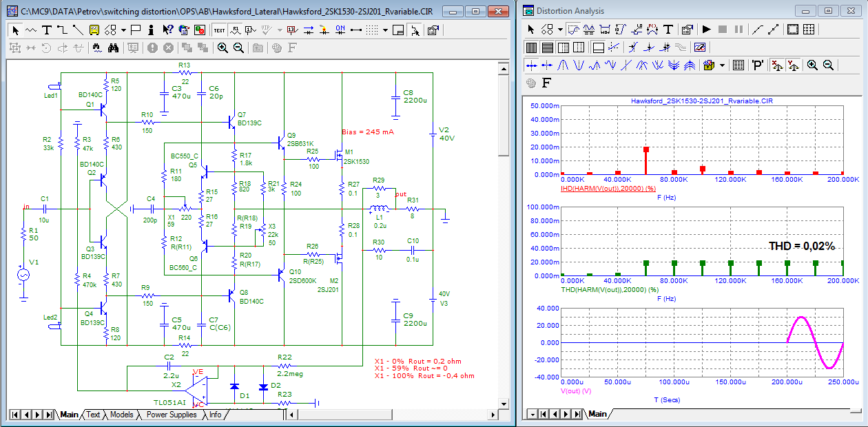
Task: Expand the grid dots dropdown in schematic toolbar
Action: tap(385, 30)
